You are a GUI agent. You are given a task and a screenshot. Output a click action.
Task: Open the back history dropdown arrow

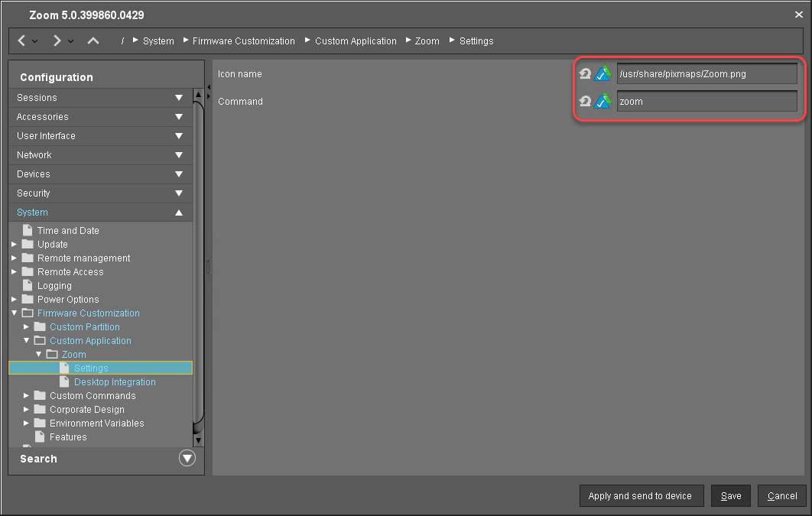click(35, 41)
